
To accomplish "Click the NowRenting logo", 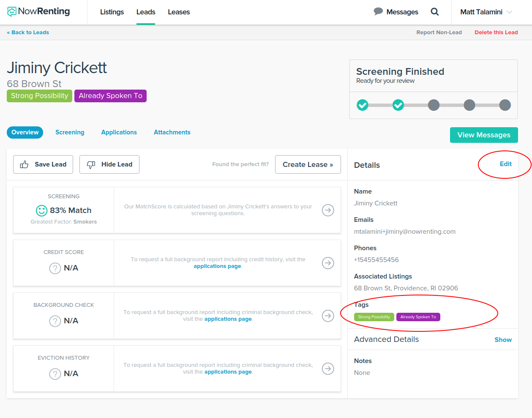I will [38, 12].
